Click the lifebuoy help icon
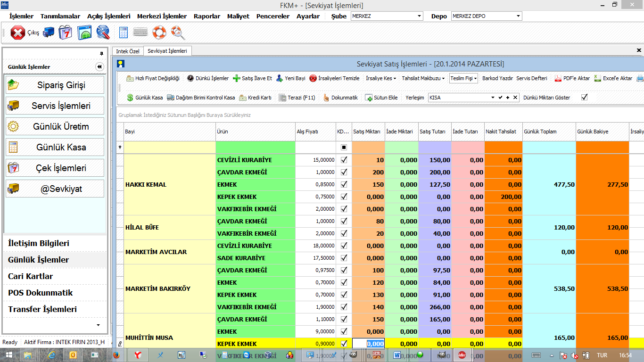Viewport: 644px width, 362px height. (x=159, y=33)
